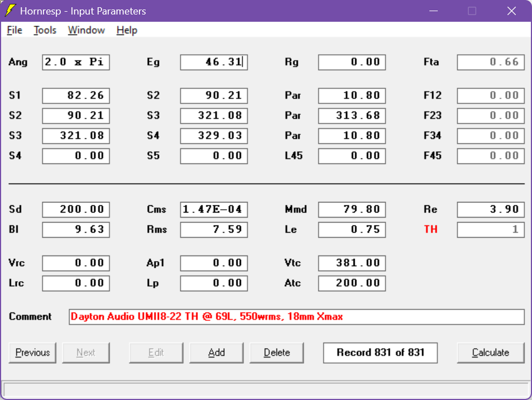Click the L45 input field
532x400 pixels.
(352, 156)
